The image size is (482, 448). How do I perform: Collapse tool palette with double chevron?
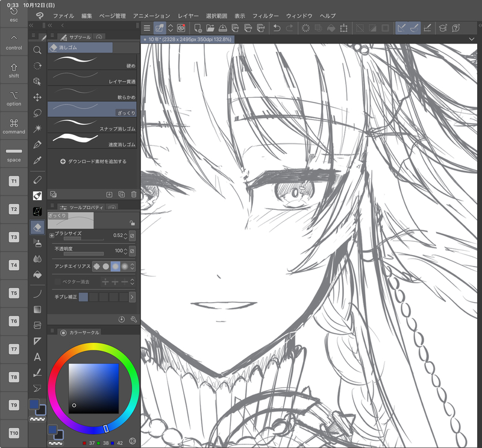coord(31,25)
